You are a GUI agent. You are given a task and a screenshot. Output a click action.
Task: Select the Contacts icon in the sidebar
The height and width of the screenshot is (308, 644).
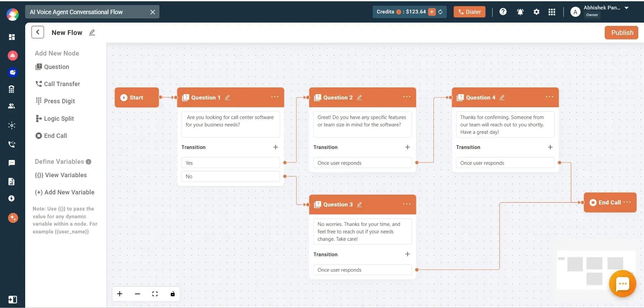coord(12,106)
